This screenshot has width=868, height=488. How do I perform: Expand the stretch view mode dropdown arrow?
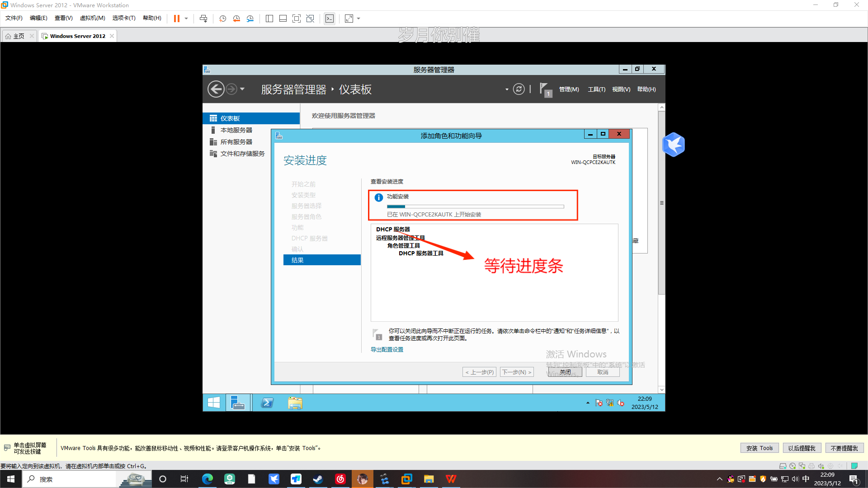359,19
